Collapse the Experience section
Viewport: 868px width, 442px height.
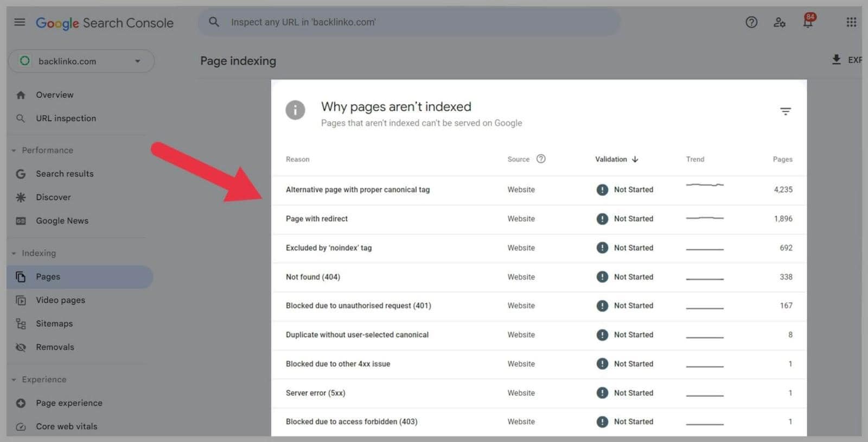[x=14, y=380]
